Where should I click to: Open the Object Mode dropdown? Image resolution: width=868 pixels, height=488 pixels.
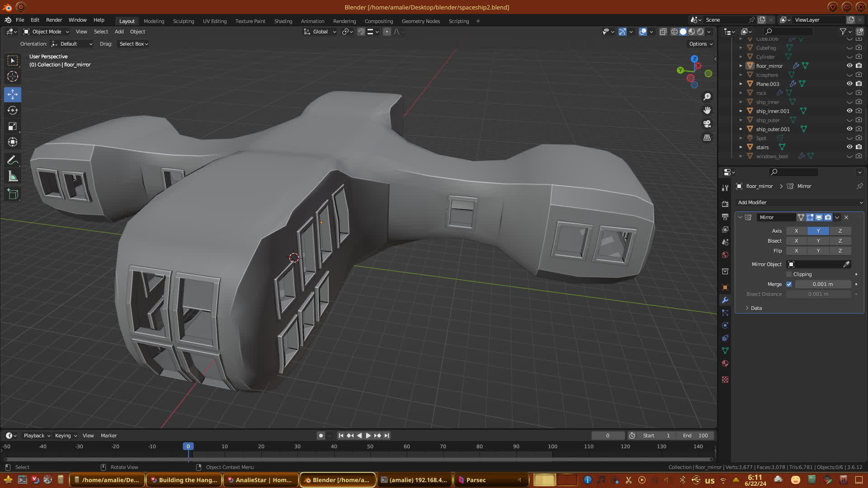(x=47, y=32)
